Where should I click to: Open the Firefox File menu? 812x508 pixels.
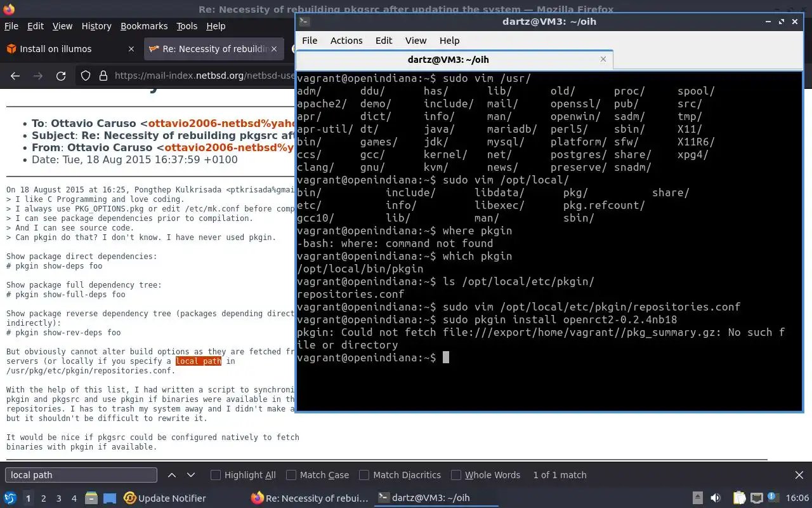tap(11, 26)
